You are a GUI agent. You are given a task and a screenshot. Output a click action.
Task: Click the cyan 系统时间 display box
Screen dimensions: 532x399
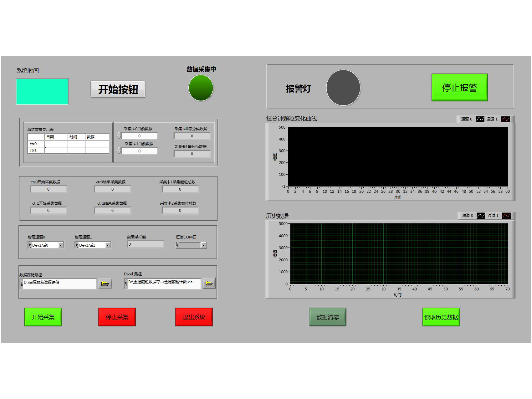42,91
